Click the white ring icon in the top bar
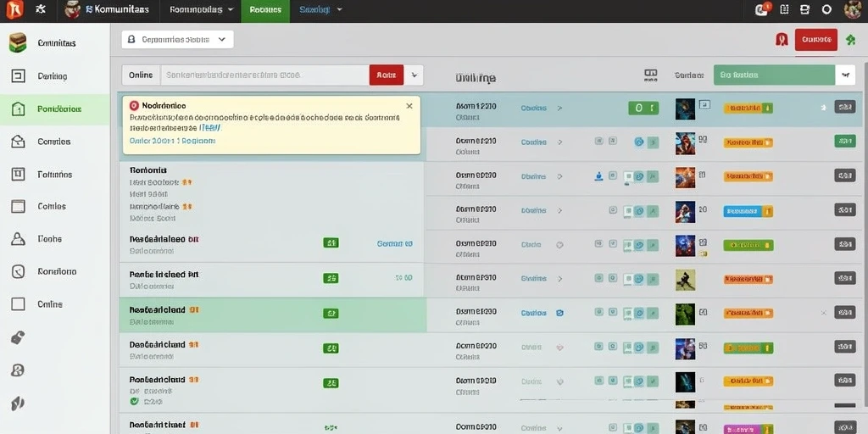The image size is (868, 434). 826,9
